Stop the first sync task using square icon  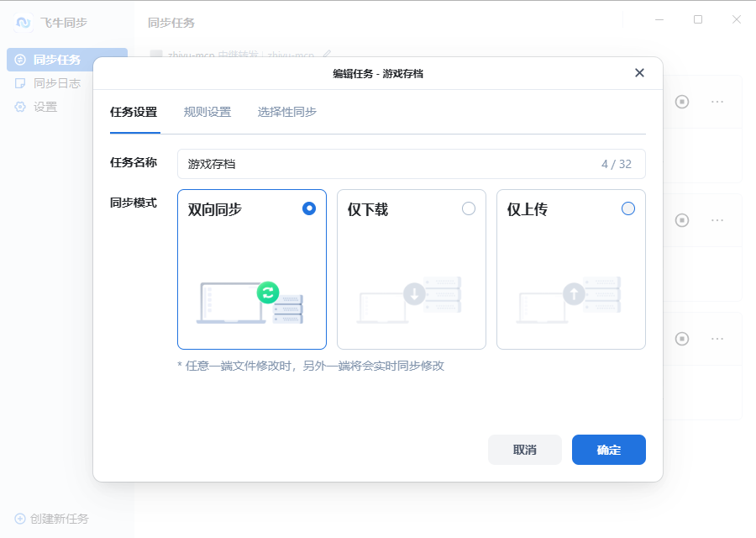[682, 102]
